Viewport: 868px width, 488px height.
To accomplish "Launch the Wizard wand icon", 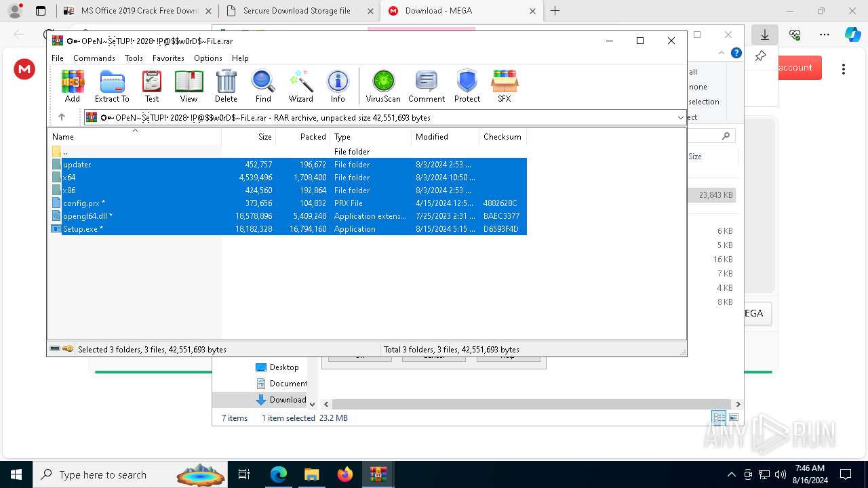I will tap(300, 86).
